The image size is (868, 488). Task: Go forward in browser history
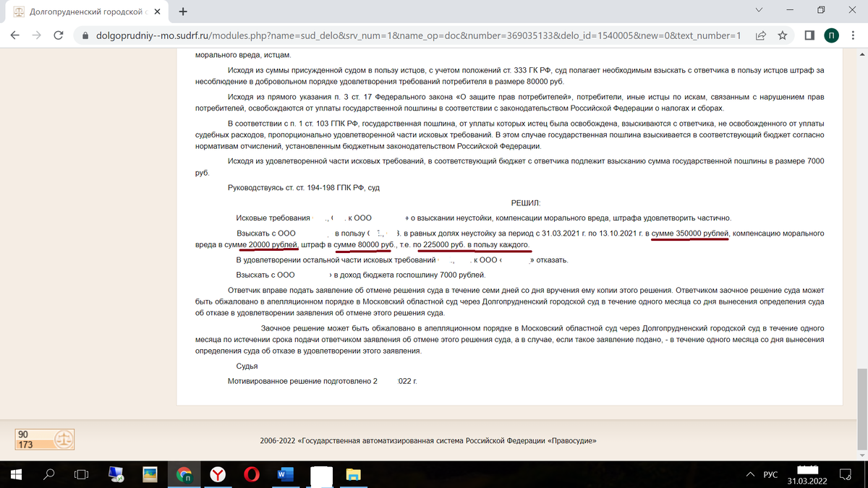[x=35, y=35]
